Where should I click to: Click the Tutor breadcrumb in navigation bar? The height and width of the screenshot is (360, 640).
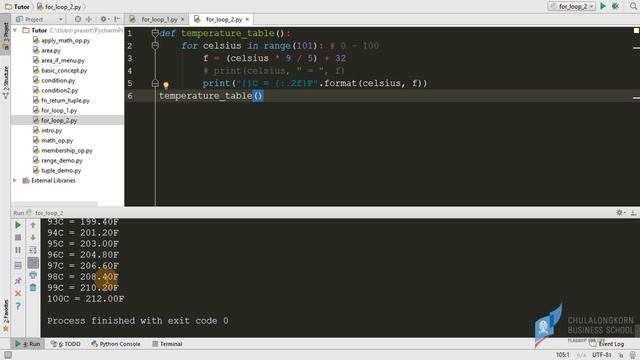(18, 7)
